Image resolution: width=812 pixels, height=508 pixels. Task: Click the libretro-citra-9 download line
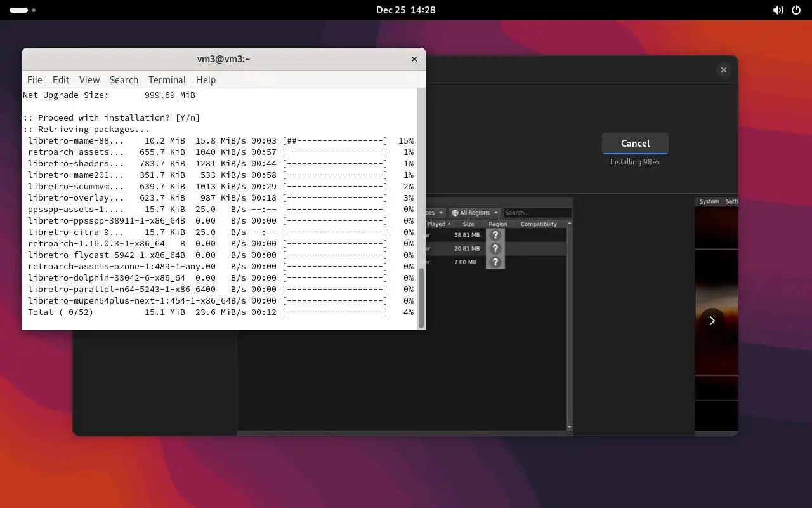pos(221,232)
